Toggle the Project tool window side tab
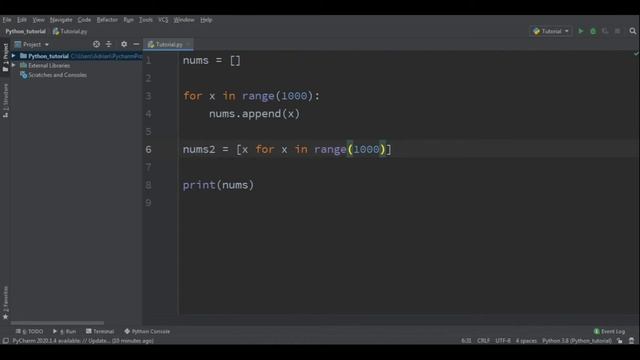Viewport: 640px width, 360px height. click(5, 57)
